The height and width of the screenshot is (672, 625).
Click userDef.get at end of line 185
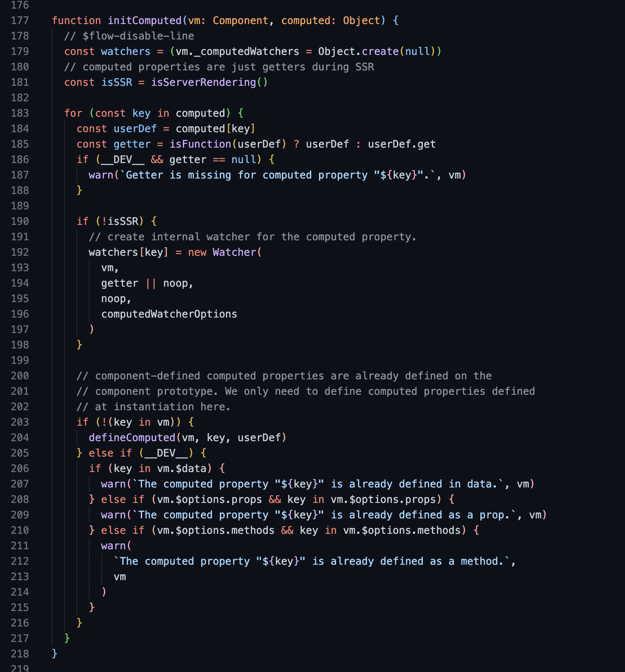402,144
